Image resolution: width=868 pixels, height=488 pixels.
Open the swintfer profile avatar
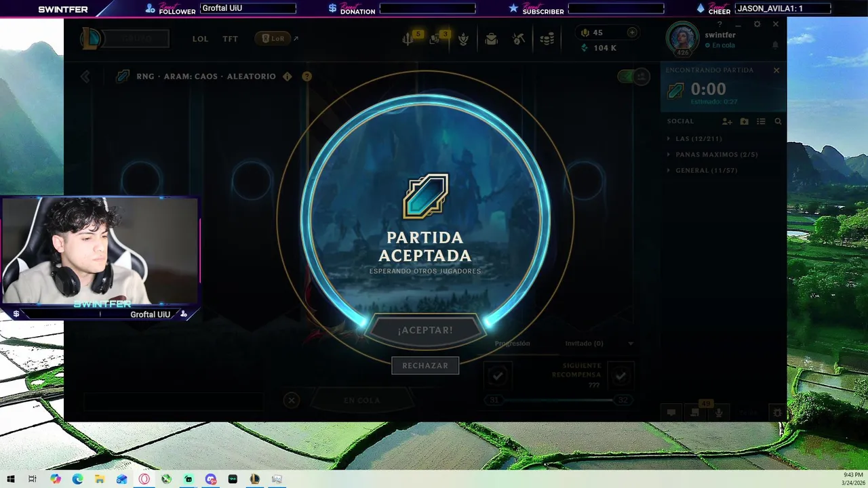click(x=682, y=39)
